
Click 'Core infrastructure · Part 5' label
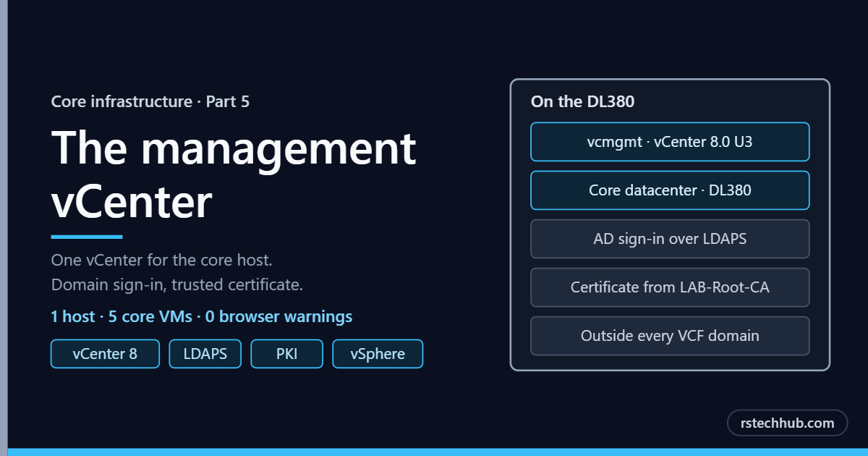click(150, 102)
